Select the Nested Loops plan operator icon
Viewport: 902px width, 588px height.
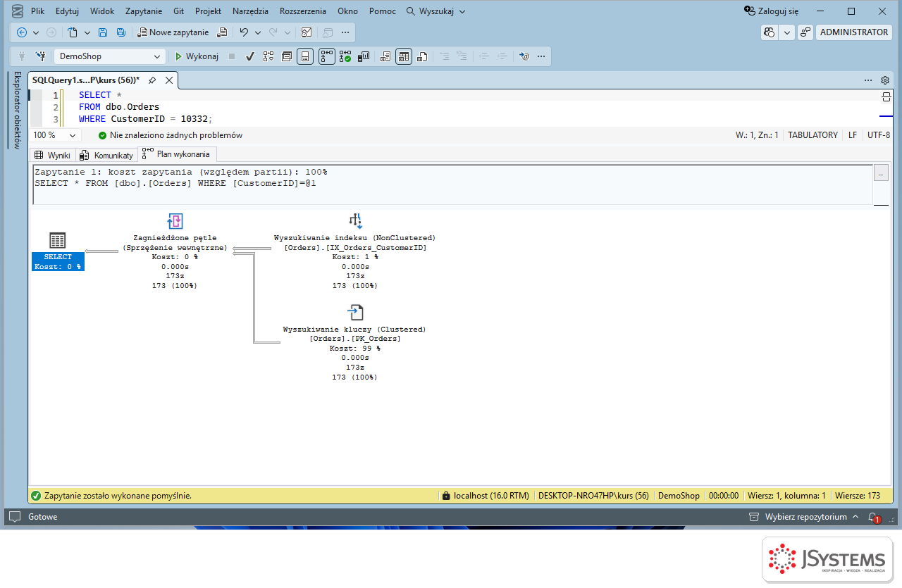(175, 221)
